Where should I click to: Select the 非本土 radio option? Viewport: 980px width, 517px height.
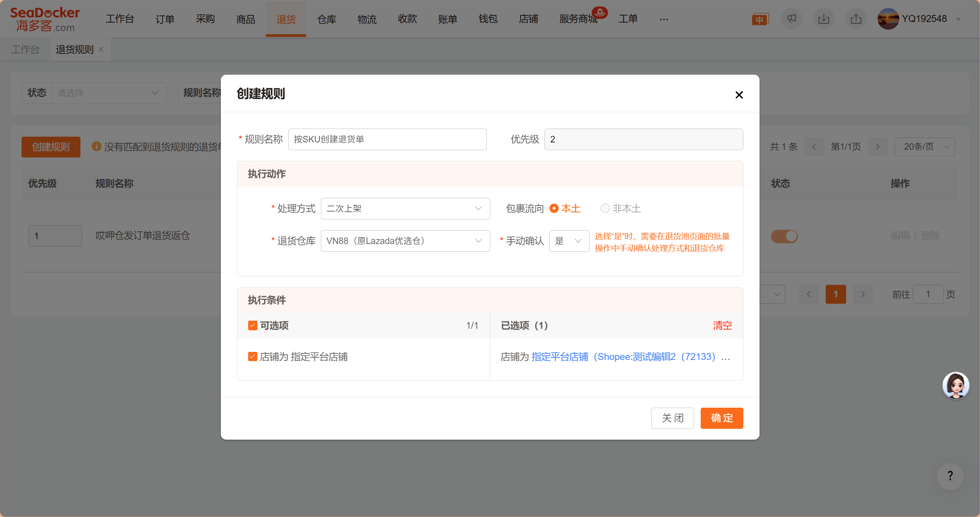(605, 208)
